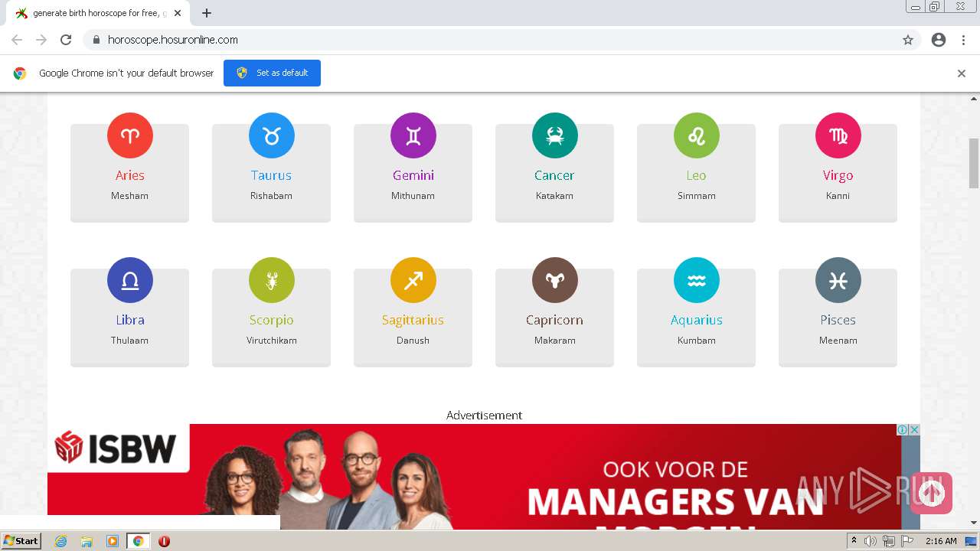Select the Capricorn sign name
This screenshot has height=551, width=980.
(554, 320)
